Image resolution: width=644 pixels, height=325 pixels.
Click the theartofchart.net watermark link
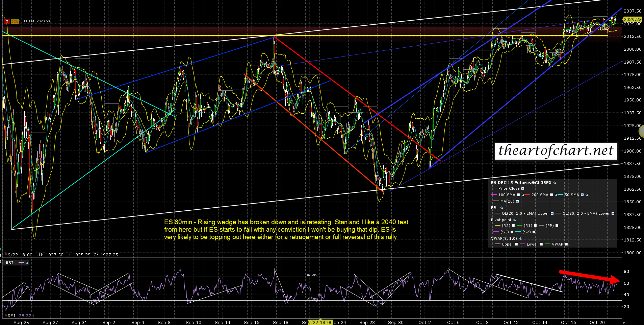point(556,151)
